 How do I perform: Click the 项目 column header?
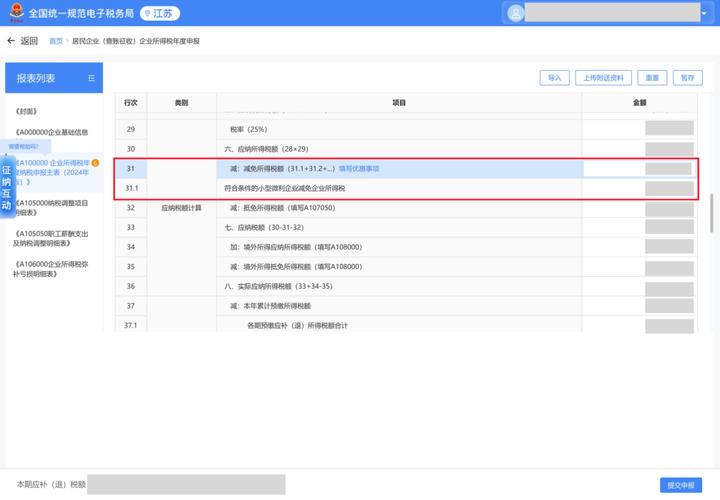click(x=399, y=102)
